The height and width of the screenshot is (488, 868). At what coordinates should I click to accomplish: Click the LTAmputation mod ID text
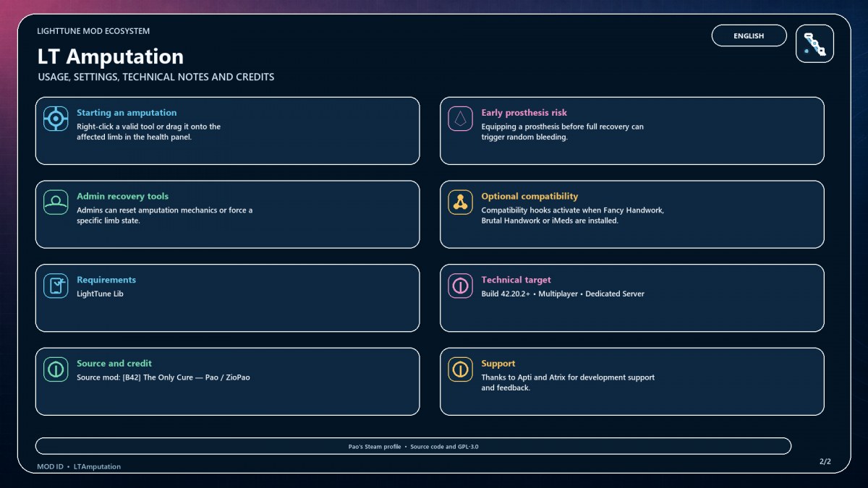(97, 467)
